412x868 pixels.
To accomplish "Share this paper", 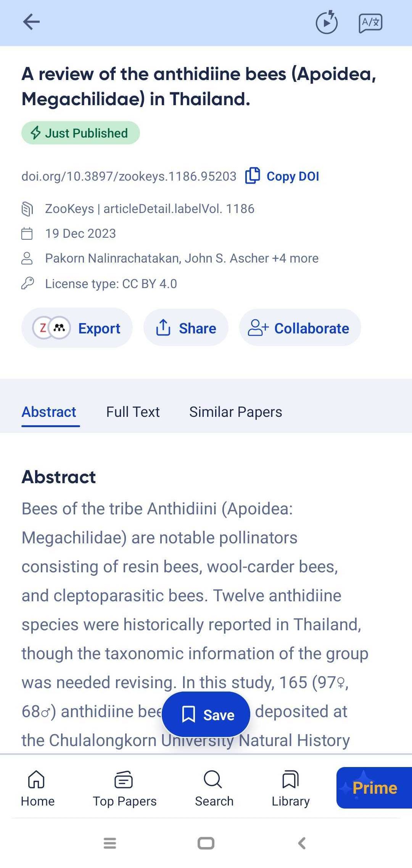I will click(x=186, y=328).
